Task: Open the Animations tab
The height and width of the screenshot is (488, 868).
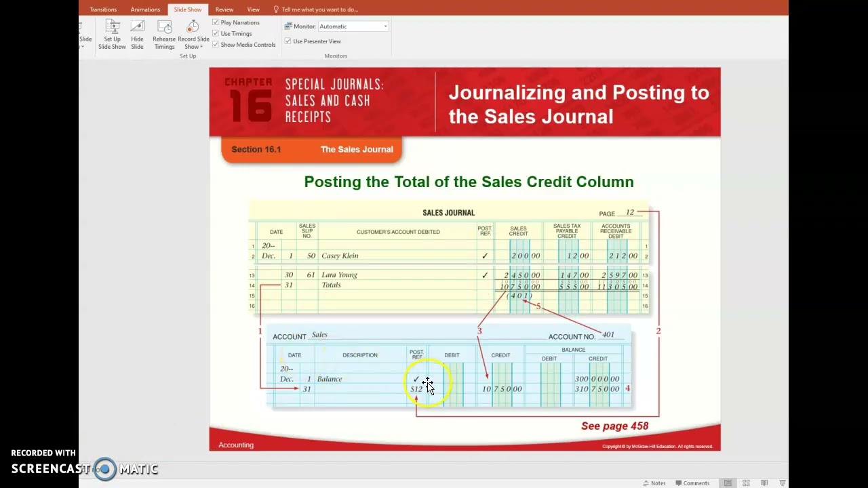Action: coord(145,9)
